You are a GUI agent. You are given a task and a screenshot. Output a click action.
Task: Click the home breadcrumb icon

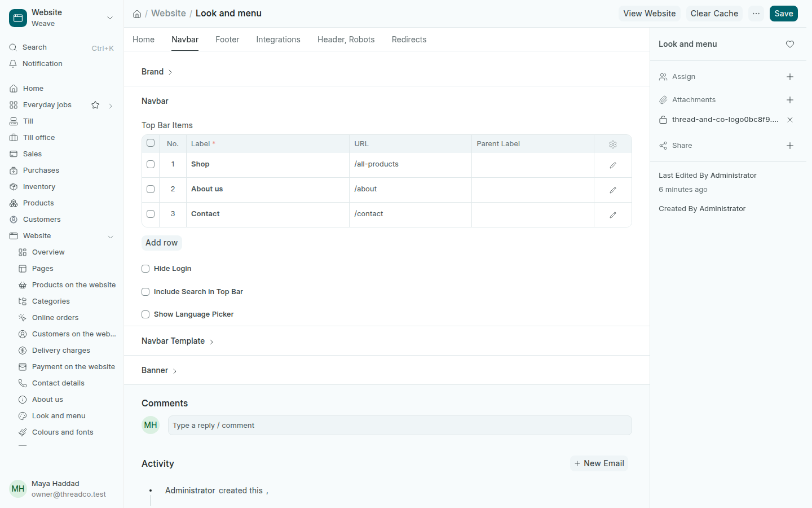coord(137,14)
